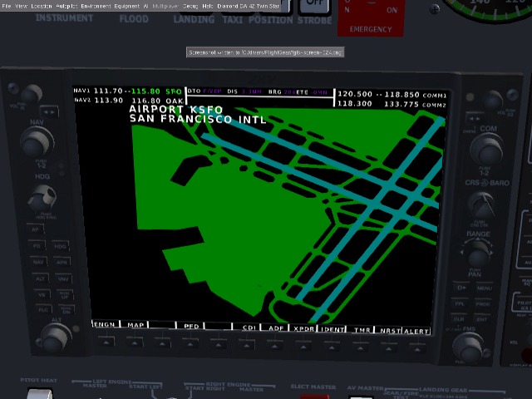Toggle the VS vertical speed key

(42, 294)
